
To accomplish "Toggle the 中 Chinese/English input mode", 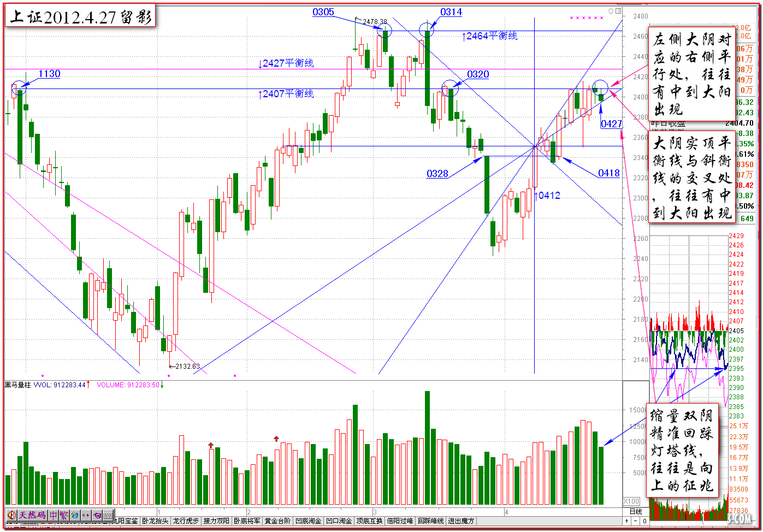I will [x=54, y=515].
